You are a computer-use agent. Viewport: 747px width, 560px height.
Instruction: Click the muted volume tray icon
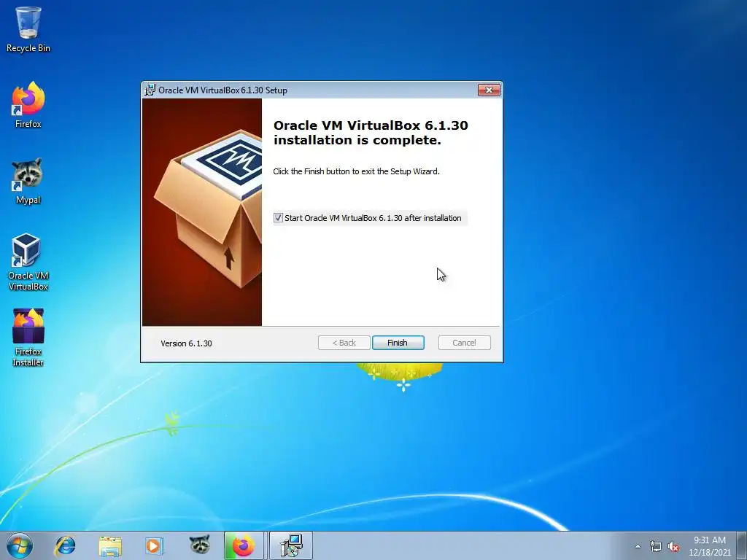coord(673,547)
